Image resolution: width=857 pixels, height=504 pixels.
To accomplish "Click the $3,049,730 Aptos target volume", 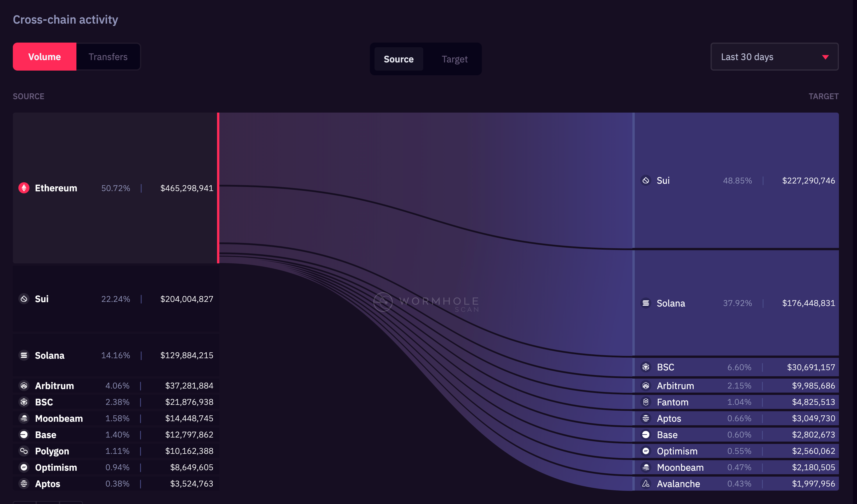I will coord(814,418).
